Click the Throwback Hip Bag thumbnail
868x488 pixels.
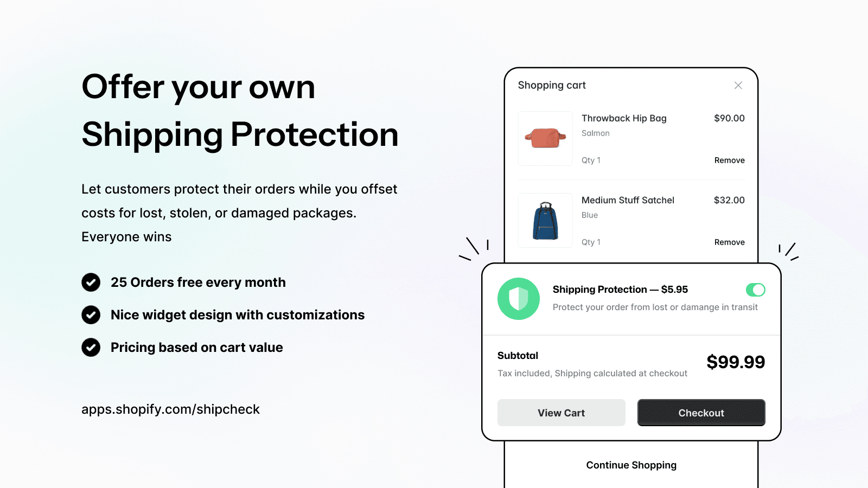545,138
